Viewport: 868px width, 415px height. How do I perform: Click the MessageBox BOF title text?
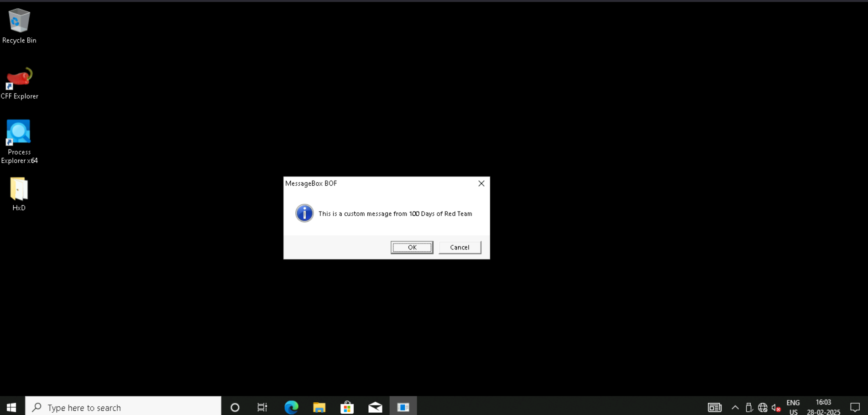click(311, 183)
